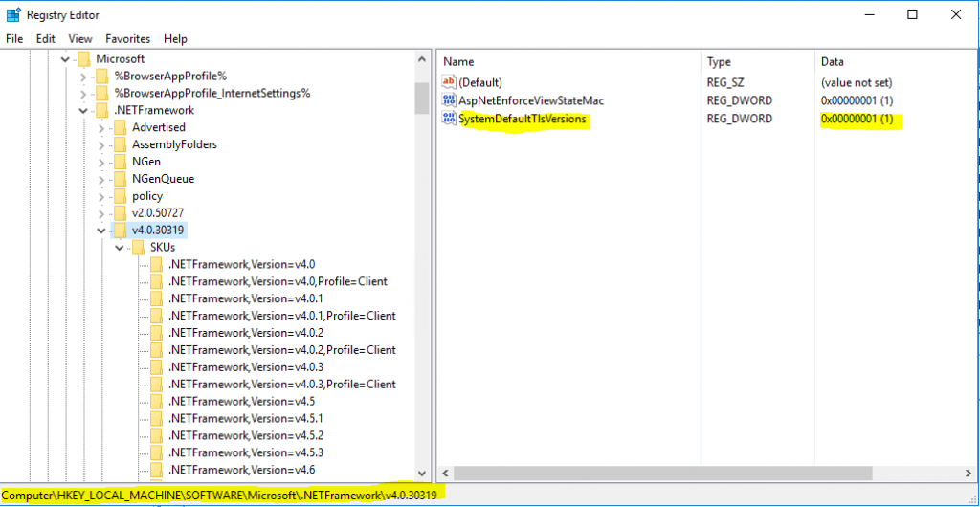Select the AssemblyFolders folder icon
Image resolution: width=980 pixels, height=507 pixels.
pos(120,144)
